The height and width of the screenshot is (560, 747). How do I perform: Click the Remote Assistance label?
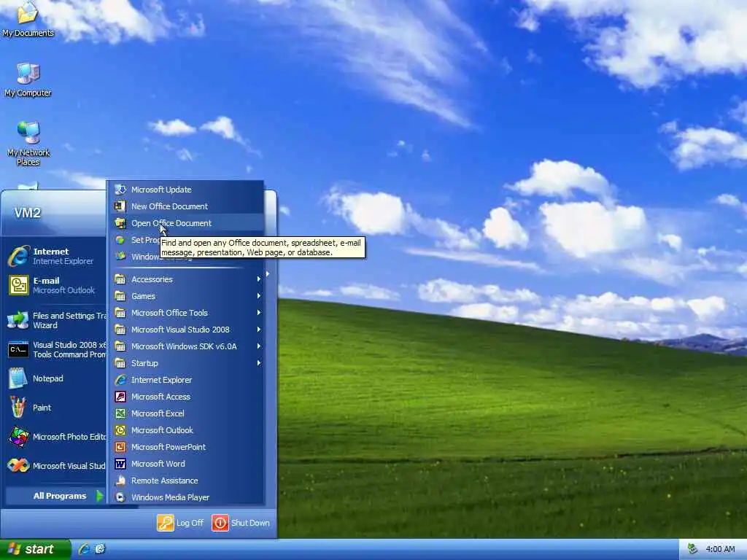coord(164,481)
